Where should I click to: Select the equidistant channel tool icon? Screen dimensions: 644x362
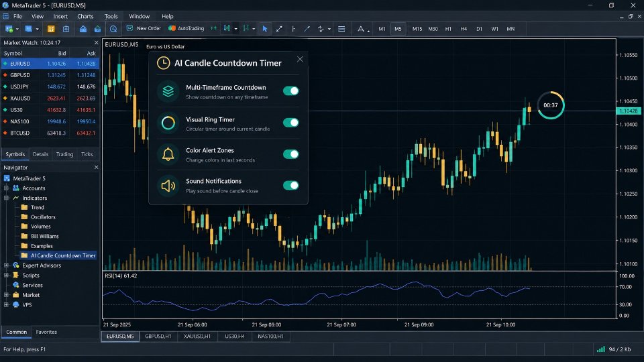click(x=321, y=29)
